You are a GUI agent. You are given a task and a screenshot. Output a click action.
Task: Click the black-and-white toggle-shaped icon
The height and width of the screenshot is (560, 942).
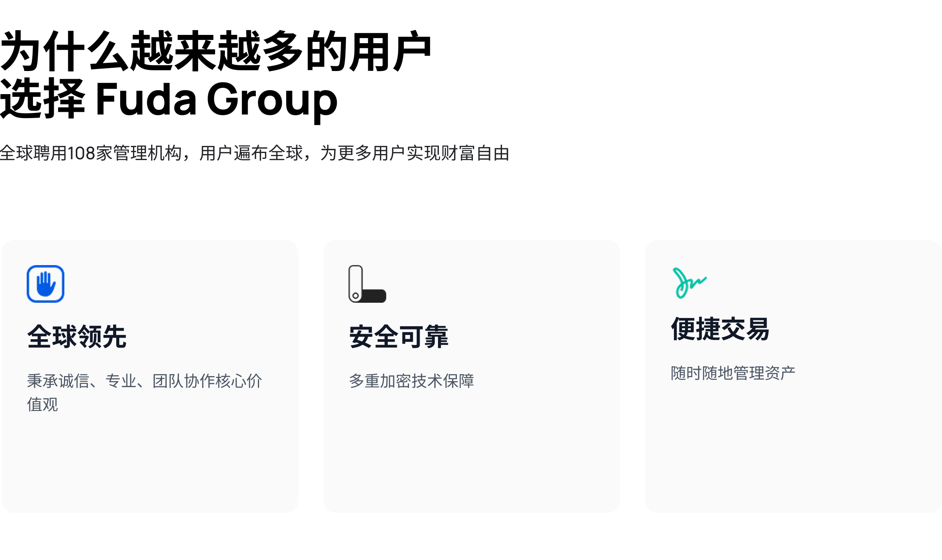(x=367, y=284)
